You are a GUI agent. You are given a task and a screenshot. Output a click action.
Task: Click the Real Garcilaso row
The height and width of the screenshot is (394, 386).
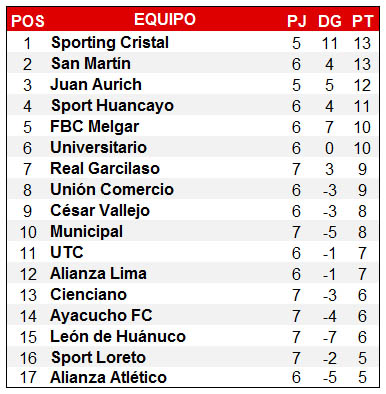[x=193, y=168]
